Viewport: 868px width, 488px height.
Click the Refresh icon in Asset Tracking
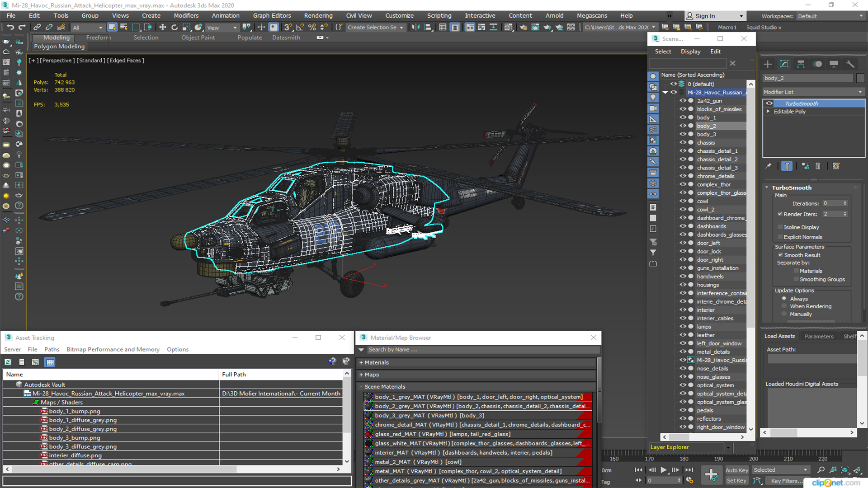(x=8, y=362)
